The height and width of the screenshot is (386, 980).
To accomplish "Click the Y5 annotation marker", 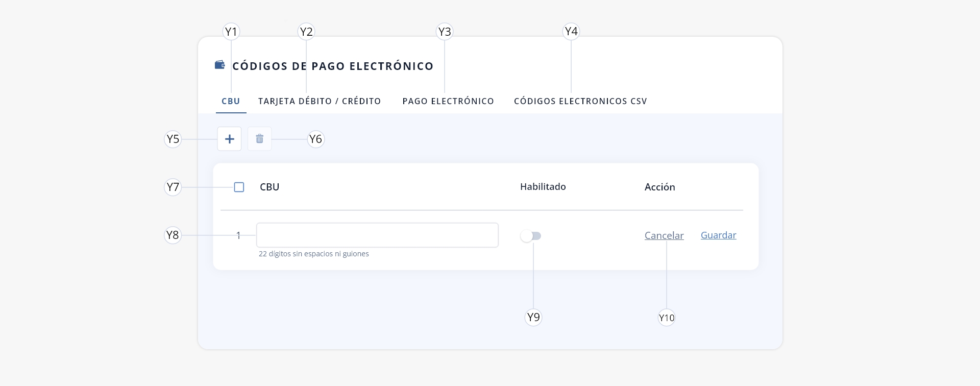I will click(x=173, y=139).
